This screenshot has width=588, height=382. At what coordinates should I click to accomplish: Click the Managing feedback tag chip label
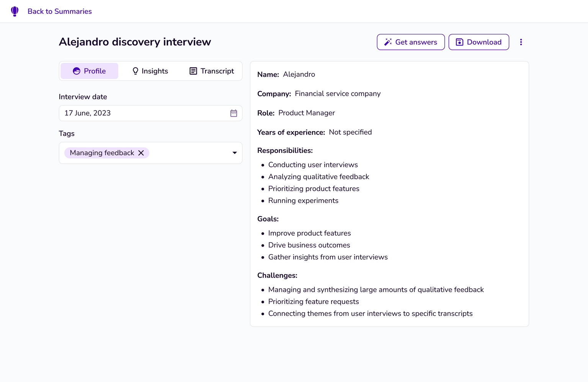102,153
